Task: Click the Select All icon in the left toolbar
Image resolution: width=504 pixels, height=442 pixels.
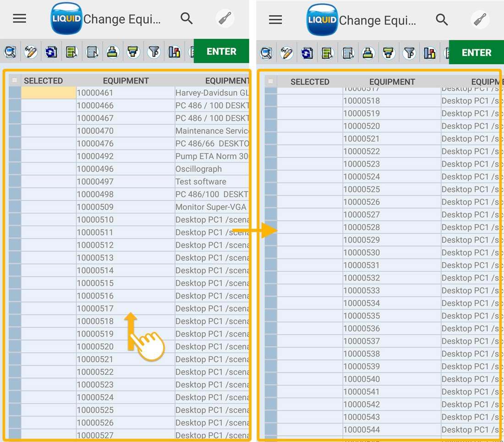Action: pyautogui.click(x=71, y=52)
